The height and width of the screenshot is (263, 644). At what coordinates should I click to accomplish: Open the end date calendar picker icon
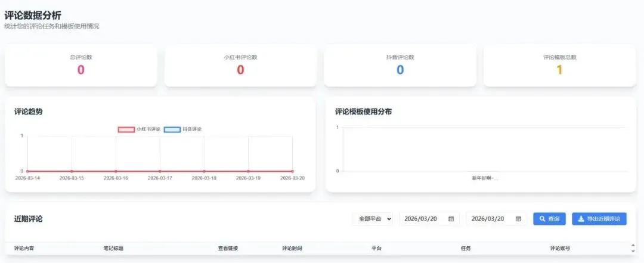[518, 219]
